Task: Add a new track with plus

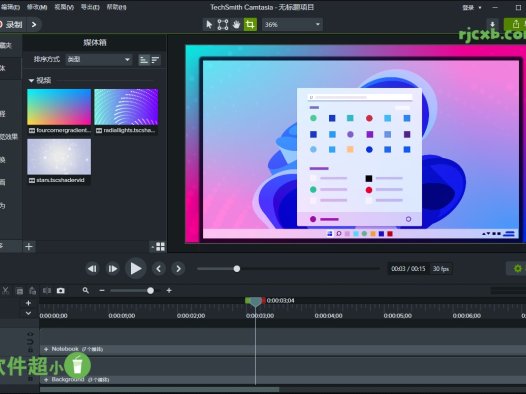Action: (29, 303)
